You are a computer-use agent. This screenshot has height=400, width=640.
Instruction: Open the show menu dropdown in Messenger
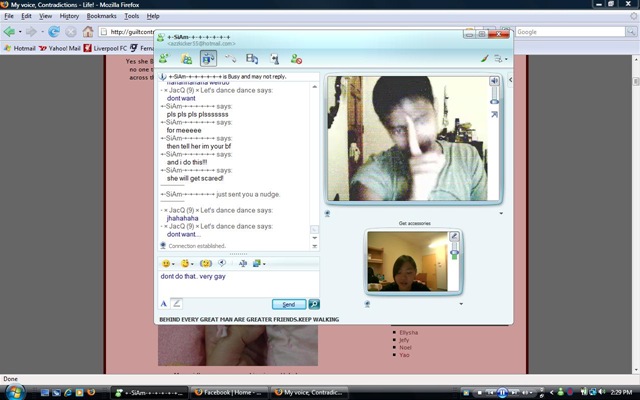501,59
